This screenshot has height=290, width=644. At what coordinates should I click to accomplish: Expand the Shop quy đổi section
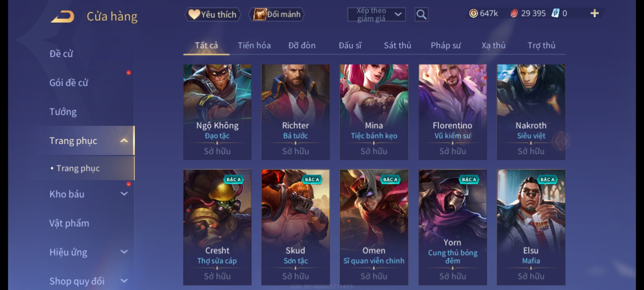(x=124, y=281)
